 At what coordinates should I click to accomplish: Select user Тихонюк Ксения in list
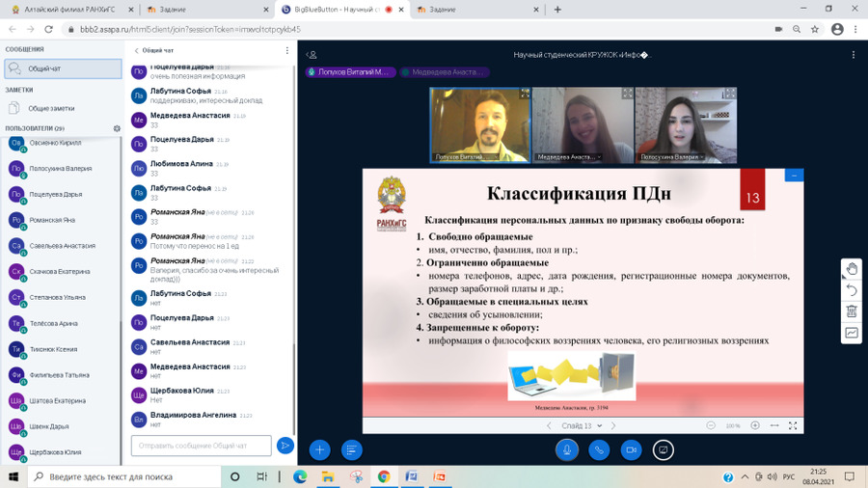(x=61, y=350)
